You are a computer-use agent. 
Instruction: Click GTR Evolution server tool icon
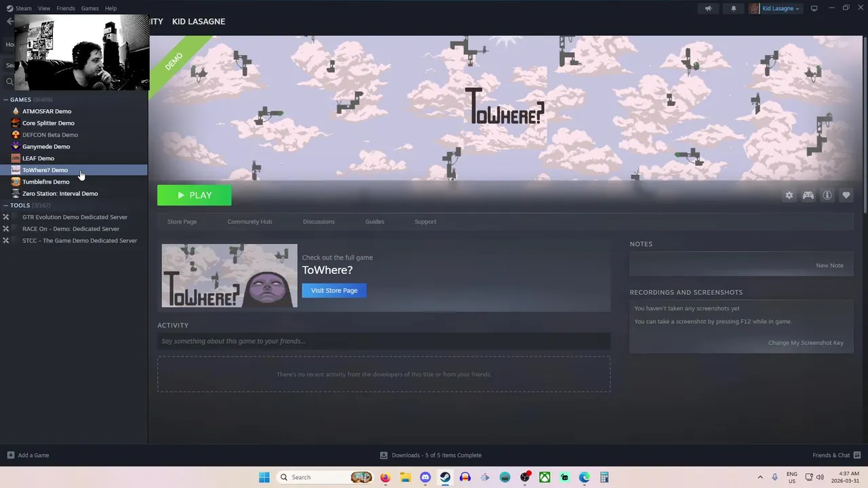(6, 217)
